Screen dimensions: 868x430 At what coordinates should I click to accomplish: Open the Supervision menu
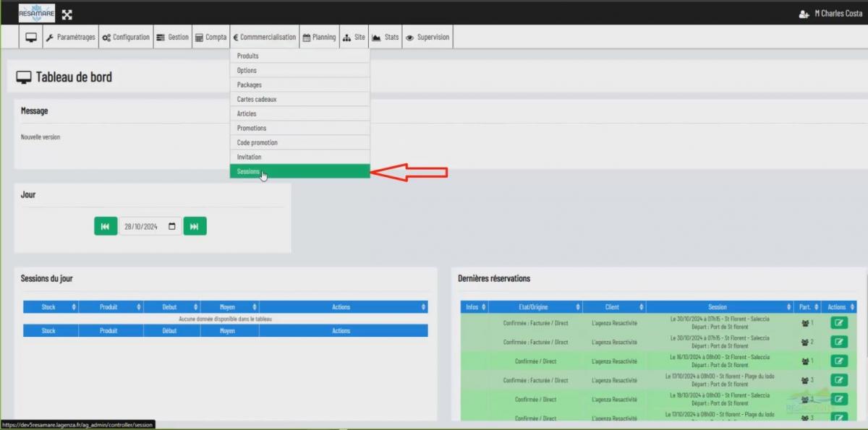click(427, 38)
